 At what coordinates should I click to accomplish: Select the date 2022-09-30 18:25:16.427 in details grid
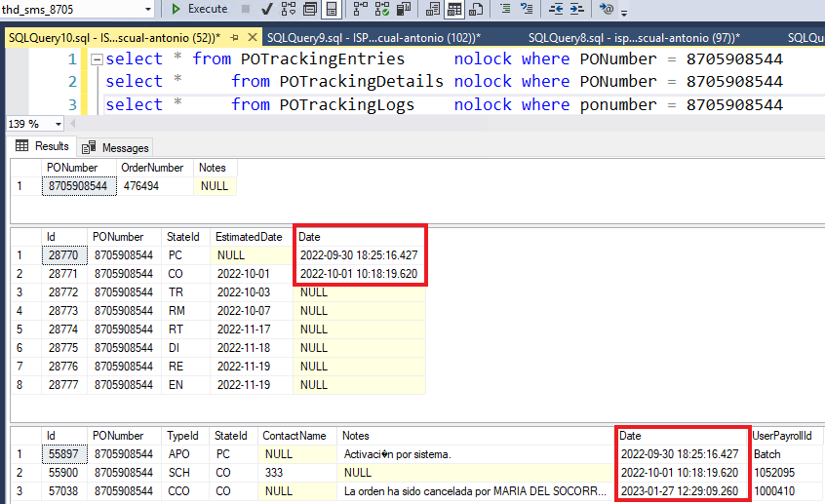359,255
